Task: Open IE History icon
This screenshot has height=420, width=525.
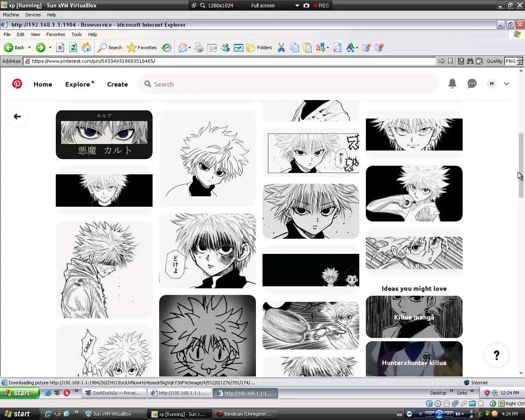Action: pyautogui.click(x=167, y=48)
